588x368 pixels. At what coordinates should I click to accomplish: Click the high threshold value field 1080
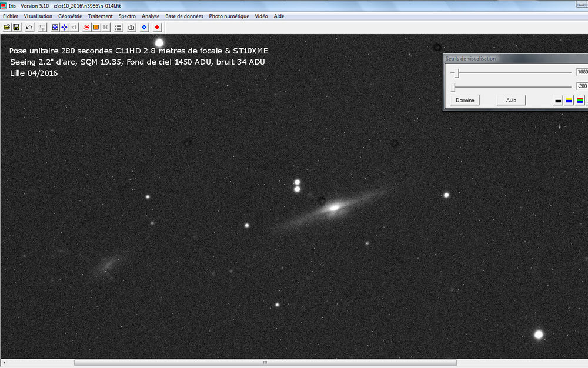(x=582, y=72)
